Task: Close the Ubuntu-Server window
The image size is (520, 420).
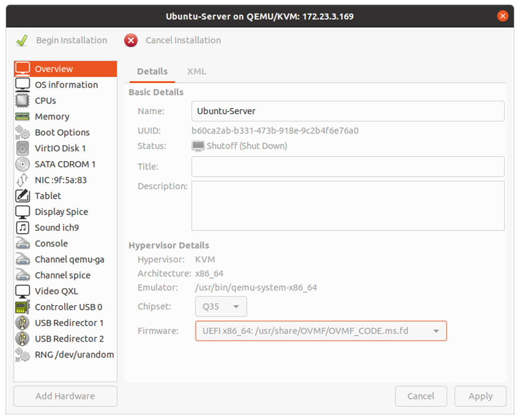Action: (x=503, y=16)
